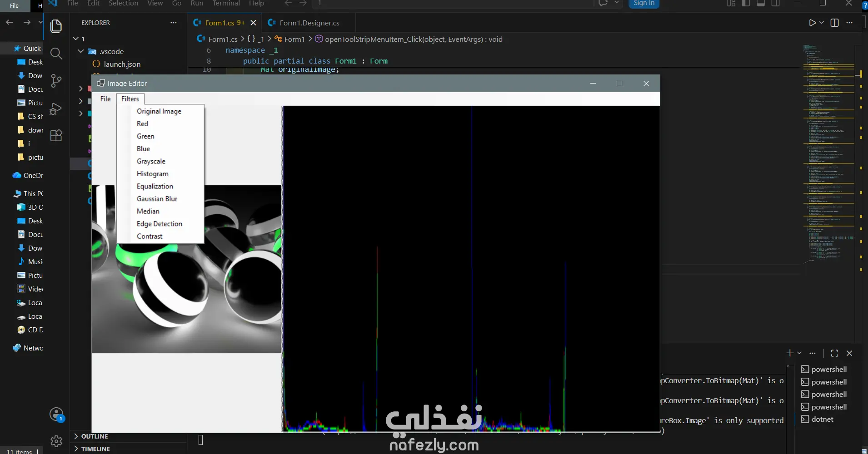Expand the TIMELINE section

click(x=95, y=449)
